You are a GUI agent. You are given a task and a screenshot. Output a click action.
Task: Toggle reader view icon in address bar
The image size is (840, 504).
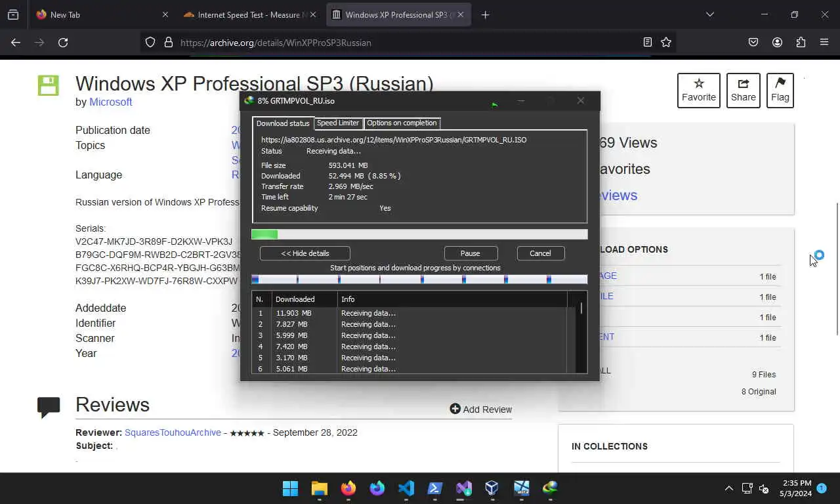coord(648,42)
